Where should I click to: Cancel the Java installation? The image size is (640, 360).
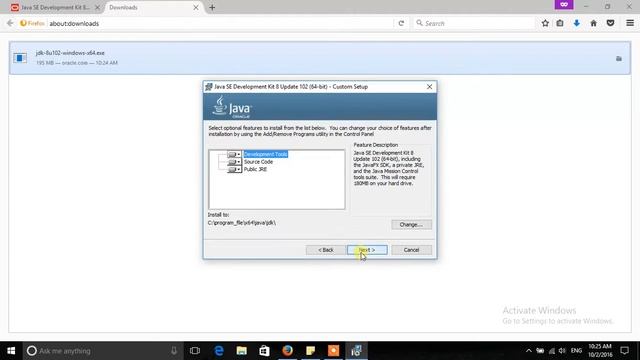[x=411, y=250]
